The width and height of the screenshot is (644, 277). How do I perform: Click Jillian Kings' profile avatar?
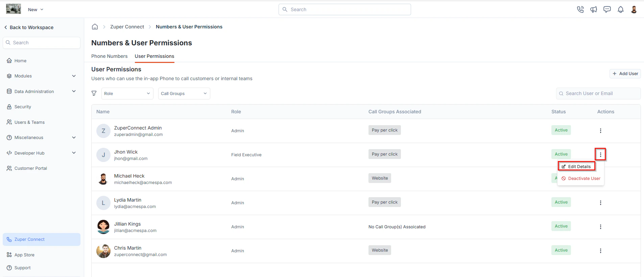(103, 227)
